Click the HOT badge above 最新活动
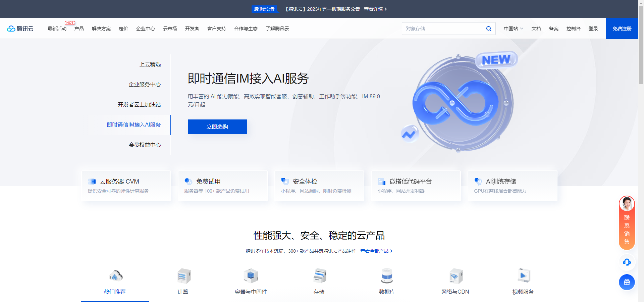This screenshot has height=302, width=644. [70, 23]
